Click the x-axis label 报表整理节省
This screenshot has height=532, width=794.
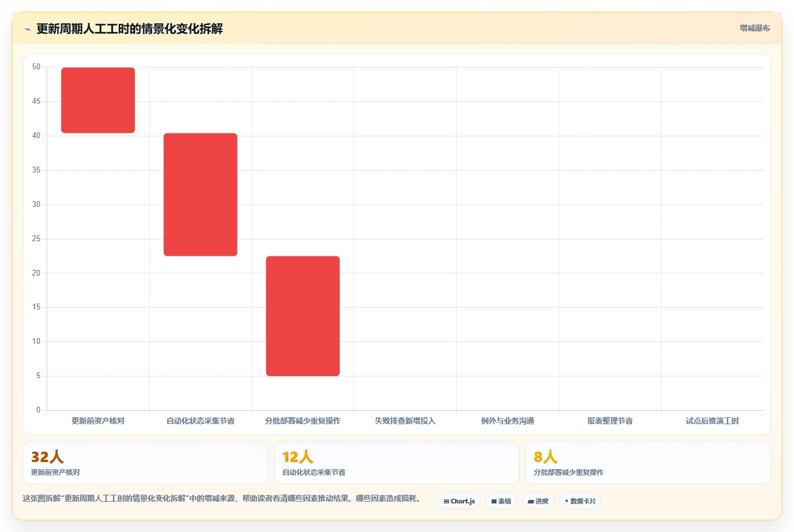610,421
